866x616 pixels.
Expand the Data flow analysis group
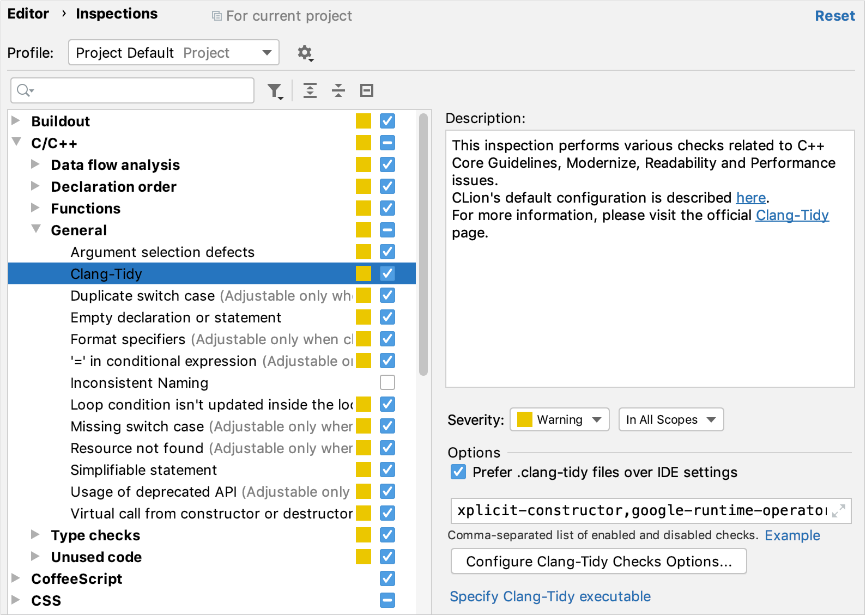pyautogui.click(x=35, y=164)
